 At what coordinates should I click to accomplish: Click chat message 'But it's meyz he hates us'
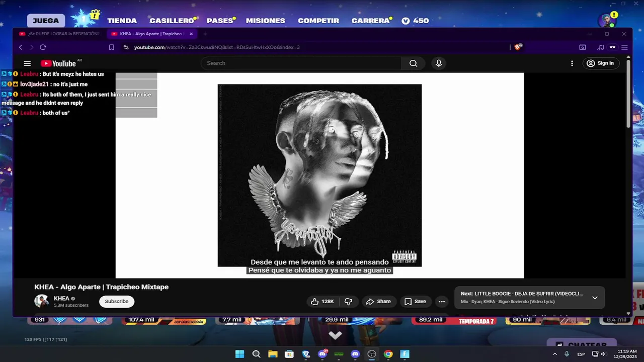[73, 74]
